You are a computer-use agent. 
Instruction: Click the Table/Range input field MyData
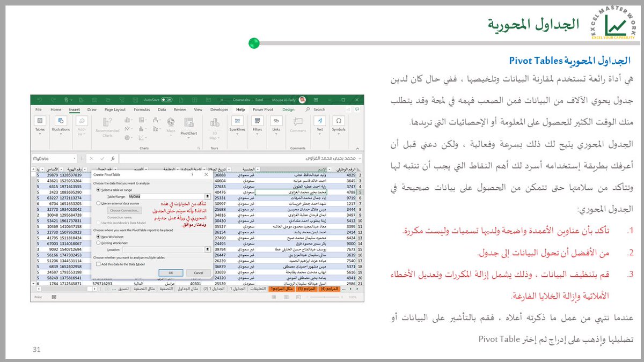(x=166, y=196)
